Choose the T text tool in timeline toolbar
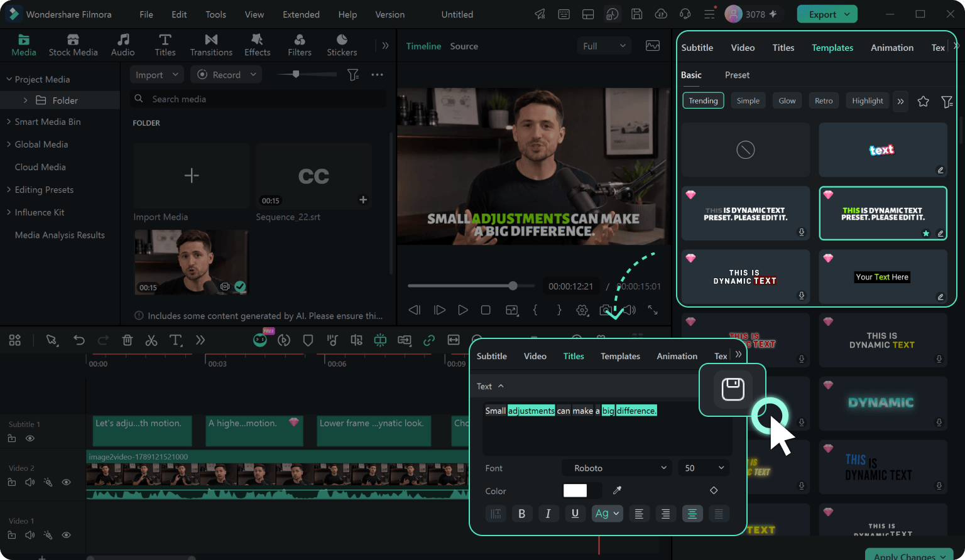This screenshot has width=965, height=560. pyautogui.click(x=176, y=340)
